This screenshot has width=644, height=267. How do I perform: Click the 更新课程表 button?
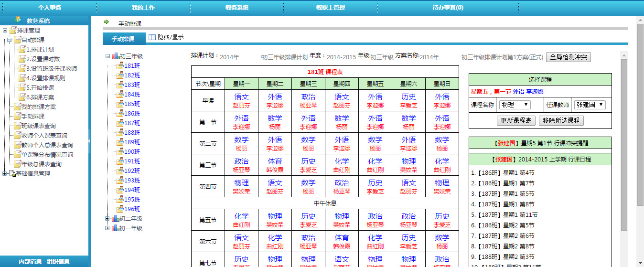click(516, 120)
